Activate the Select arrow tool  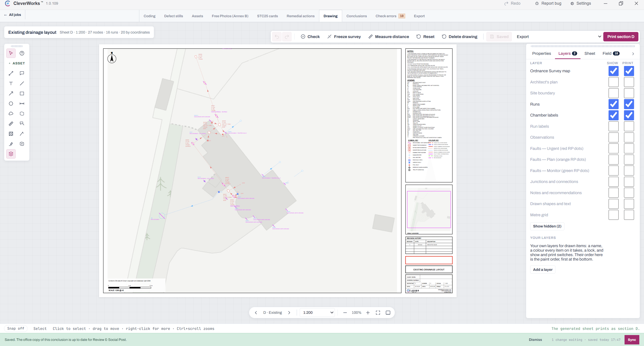click(11, 53)
